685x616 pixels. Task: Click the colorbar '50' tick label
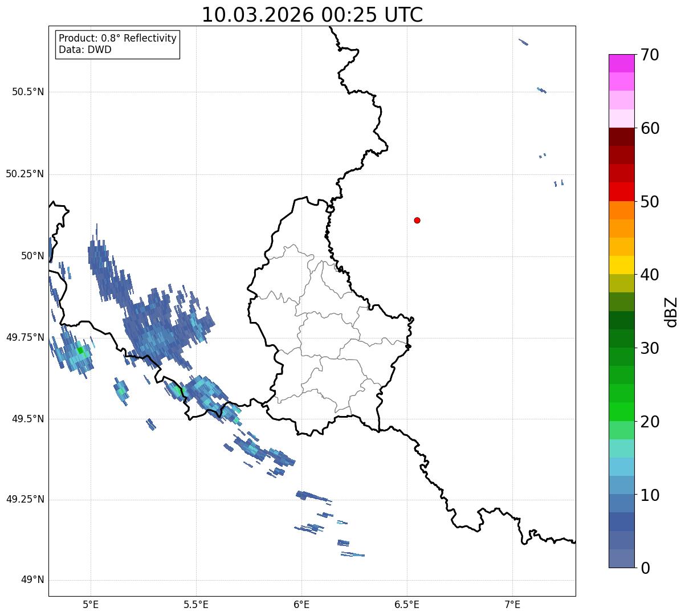pos(650,202)
